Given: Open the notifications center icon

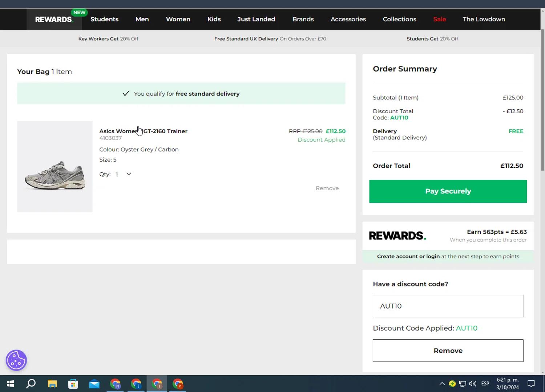Looking at the screenshot, I should tap(531, 384).
